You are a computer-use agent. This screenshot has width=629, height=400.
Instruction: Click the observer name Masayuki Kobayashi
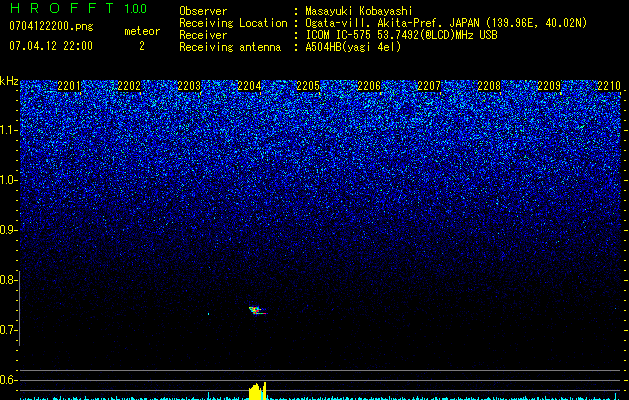pos(359,11)
